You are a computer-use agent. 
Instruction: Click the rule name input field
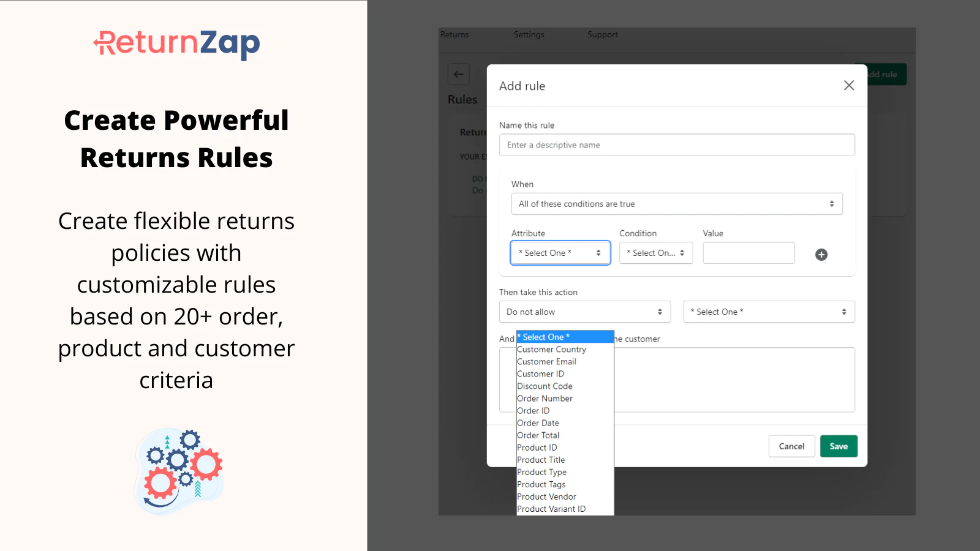676,145
